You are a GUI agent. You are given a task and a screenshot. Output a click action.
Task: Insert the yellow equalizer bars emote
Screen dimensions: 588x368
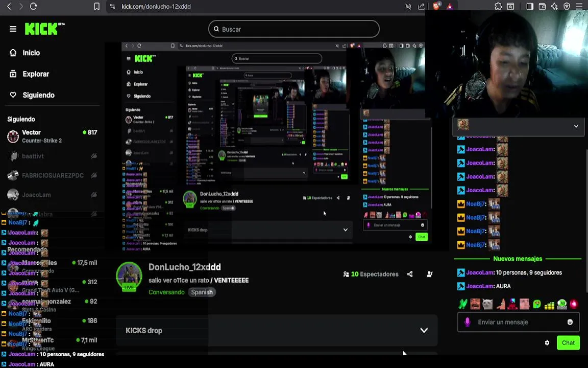point(549,305)
